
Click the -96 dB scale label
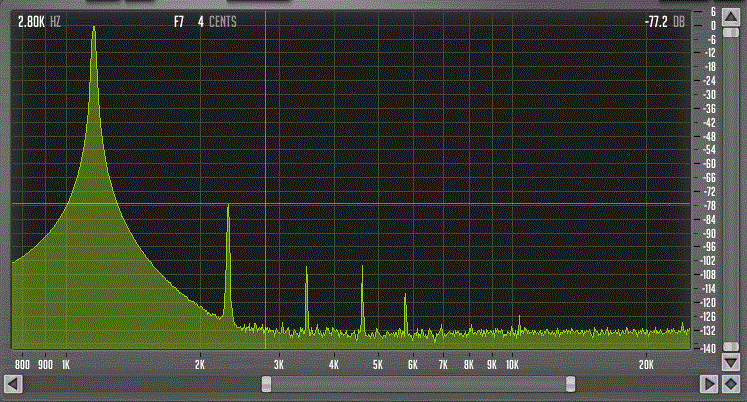tap(710, 247)
